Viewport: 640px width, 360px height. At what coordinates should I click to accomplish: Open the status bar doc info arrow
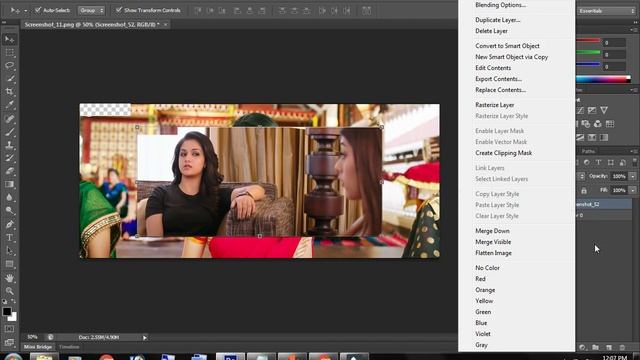(144, 338)
